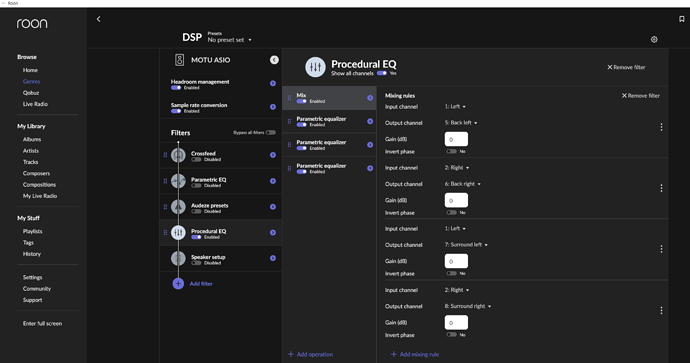Select the Audeze presets filter icon

pos(178,207)
